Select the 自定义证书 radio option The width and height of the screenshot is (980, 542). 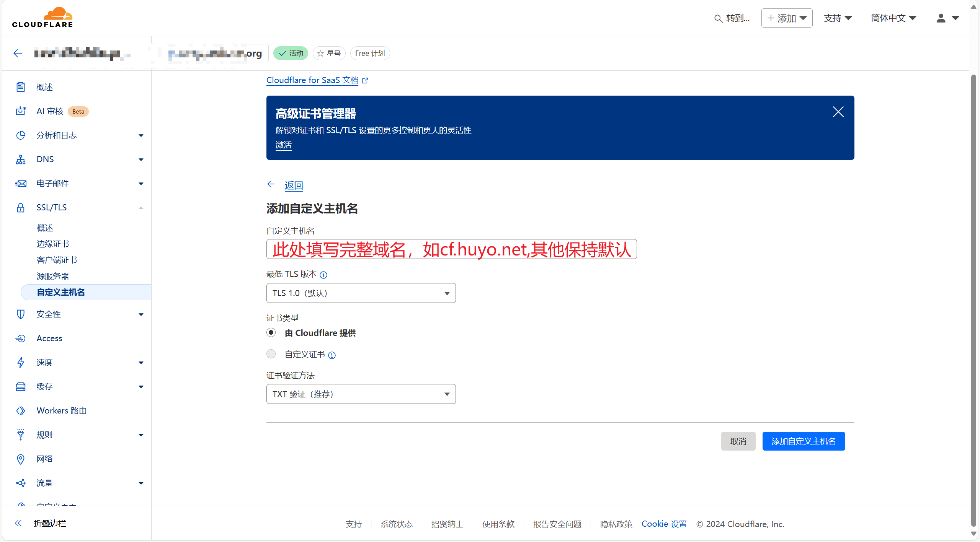271,354
